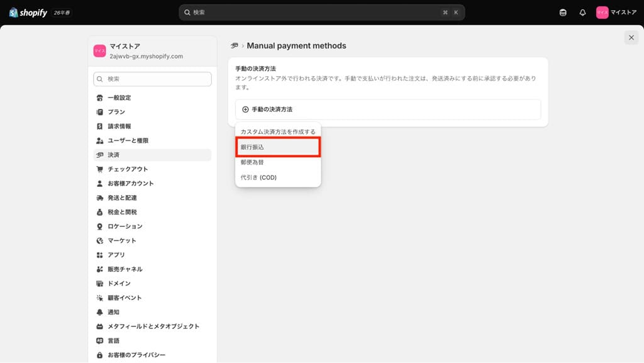Click the ユーザーと権限 users icon
The height and width of the screenshot is (363, 644).
(x=99, y=141)
